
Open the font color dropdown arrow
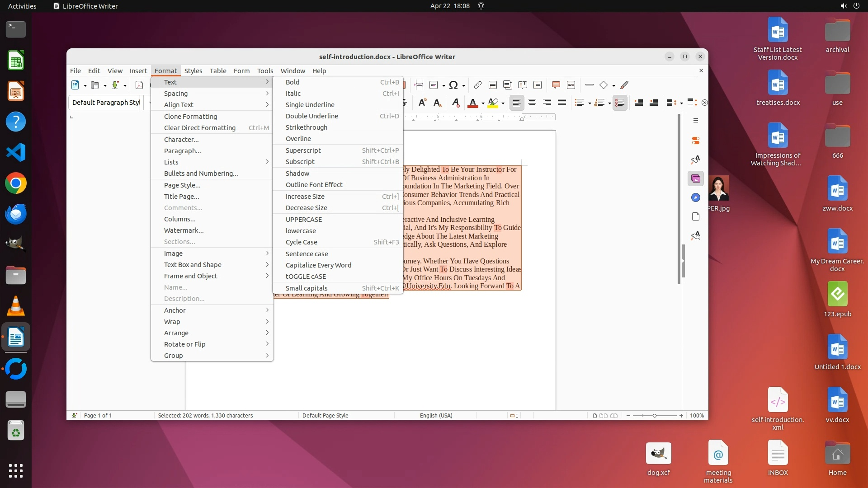483,103
